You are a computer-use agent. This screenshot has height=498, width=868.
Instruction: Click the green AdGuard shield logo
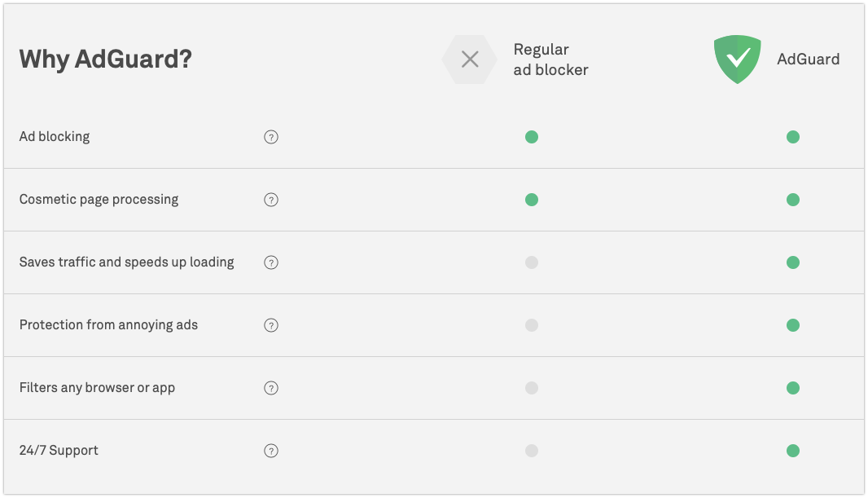(x=737, y=59)
